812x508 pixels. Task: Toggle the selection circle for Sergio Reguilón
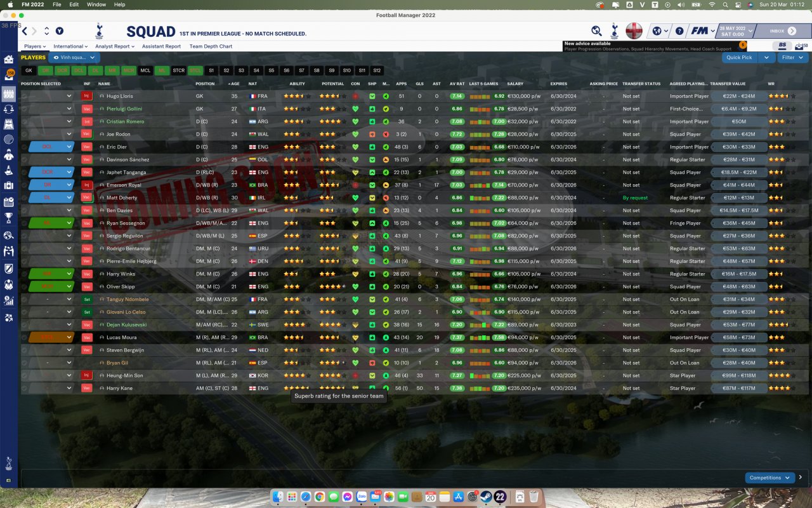(x=25, y=236)
